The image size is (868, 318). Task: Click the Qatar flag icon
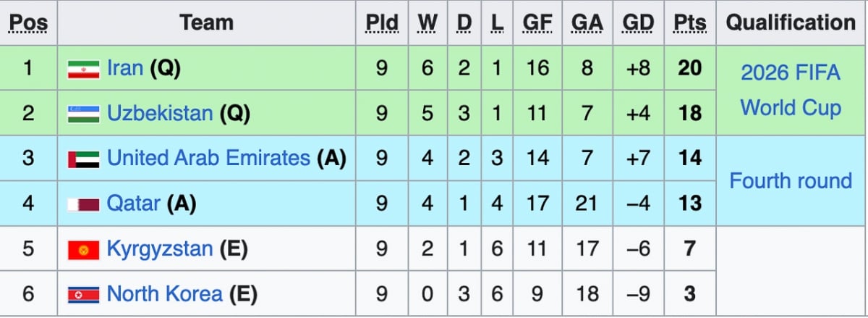click(x=83, y=204)
